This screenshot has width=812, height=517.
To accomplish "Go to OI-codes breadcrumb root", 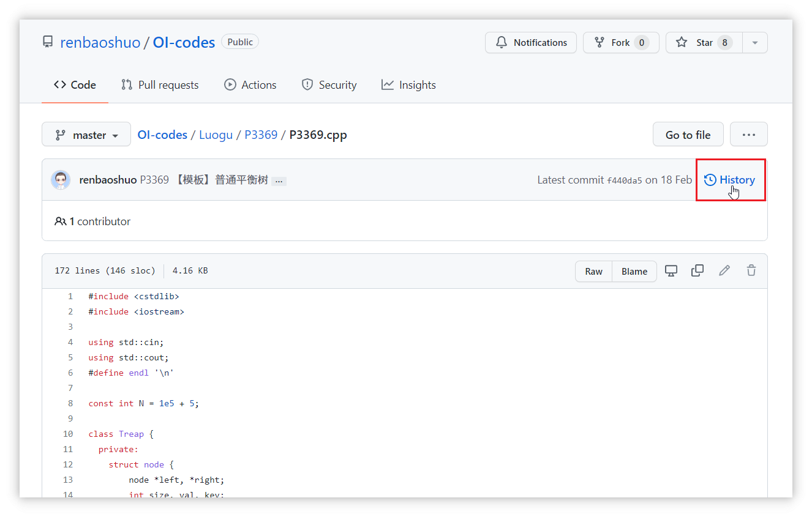I will coord(162,135).
